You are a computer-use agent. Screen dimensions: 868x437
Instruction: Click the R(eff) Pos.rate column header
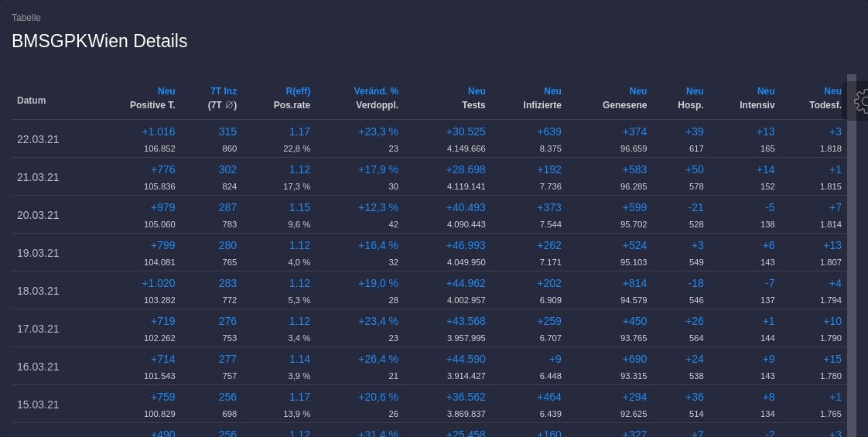(292, 98)
